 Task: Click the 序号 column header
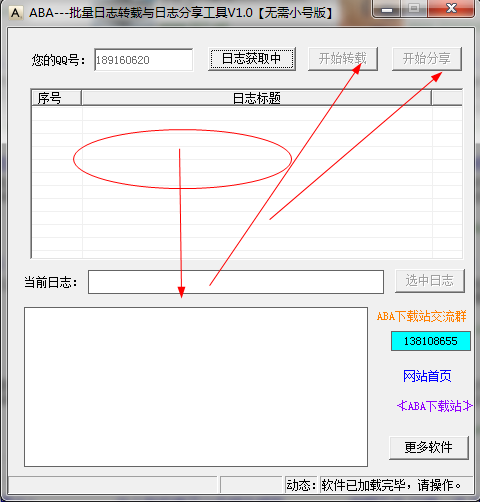click(56, 98)
